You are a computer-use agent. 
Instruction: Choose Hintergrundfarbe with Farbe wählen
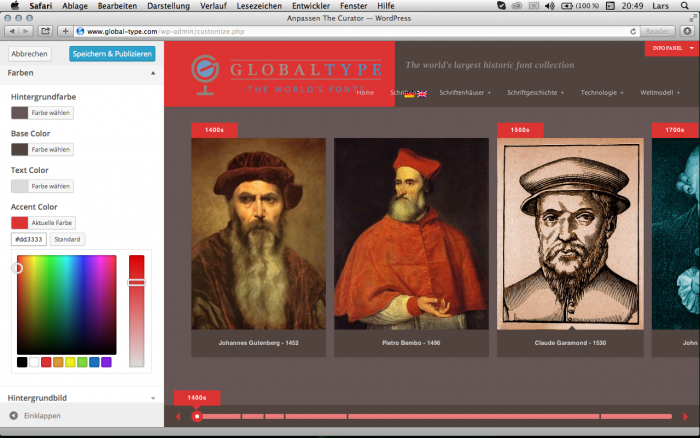click(x=42, y=113)
